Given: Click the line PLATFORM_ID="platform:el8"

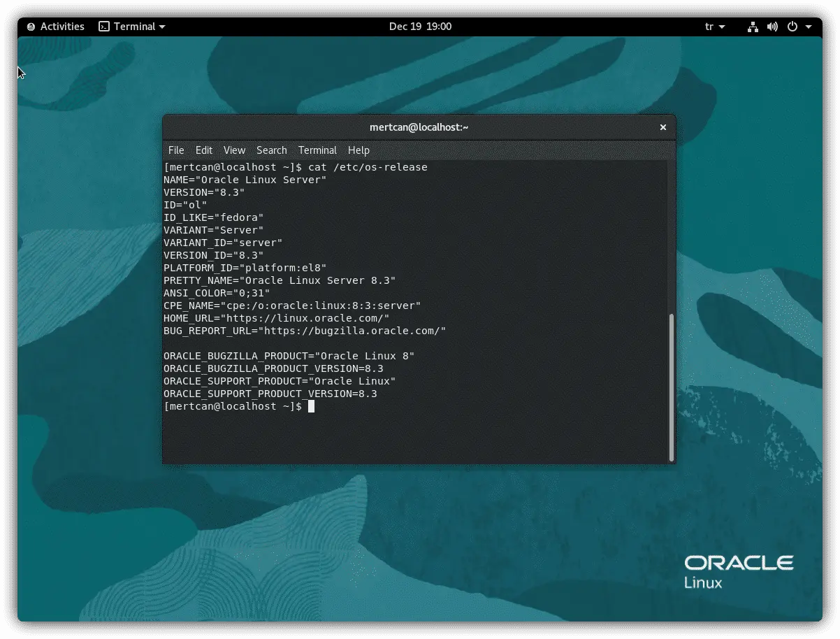Looking at the screenshot, I should 245,268.
